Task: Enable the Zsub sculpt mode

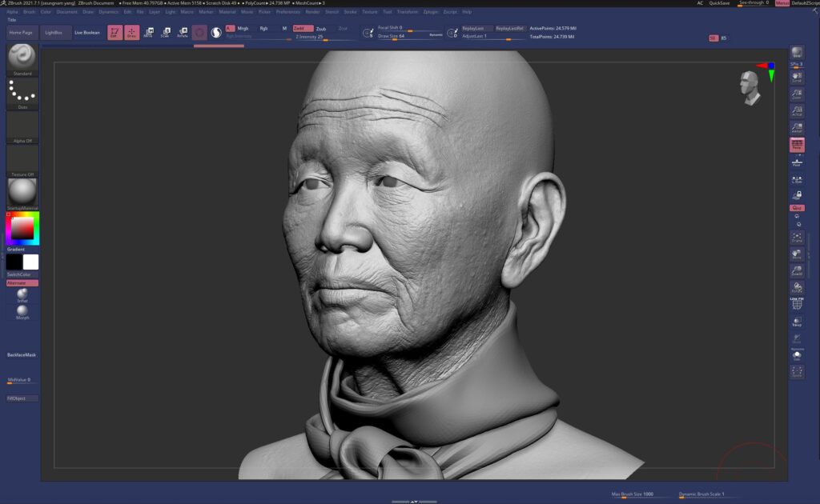Action: pos(321,28)
